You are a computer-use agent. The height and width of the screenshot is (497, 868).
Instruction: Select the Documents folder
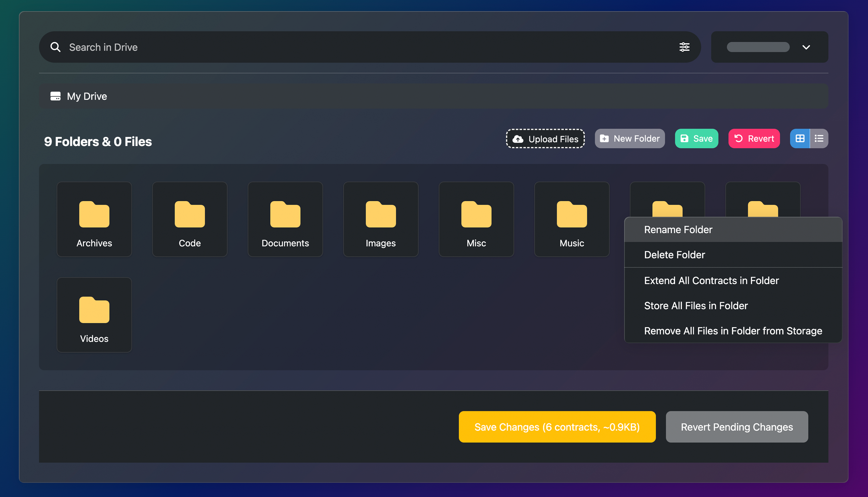[285, 219]
